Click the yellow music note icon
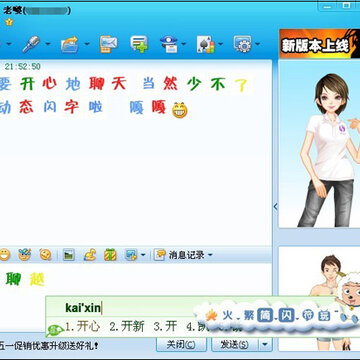Image resolution: width=360 pixels, height=360 pixels. coord(90,255)
